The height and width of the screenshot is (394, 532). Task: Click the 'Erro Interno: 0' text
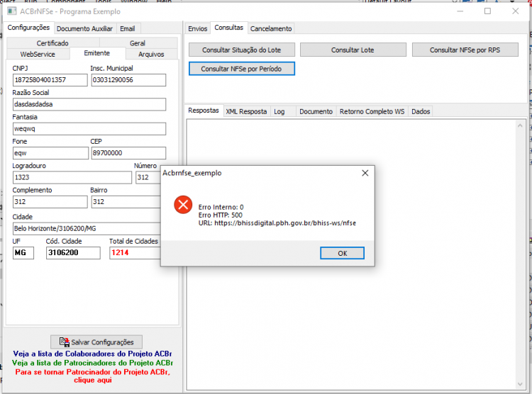221,207
